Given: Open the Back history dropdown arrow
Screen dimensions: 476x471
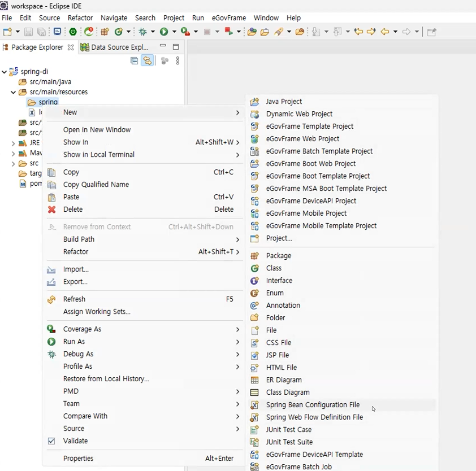Looking at the screenshot, I should 395,32.
